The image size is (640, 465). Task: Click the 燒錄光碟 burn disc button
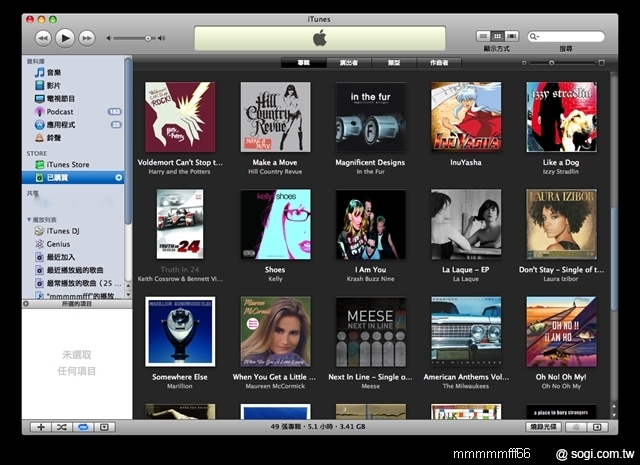[541, 427]
